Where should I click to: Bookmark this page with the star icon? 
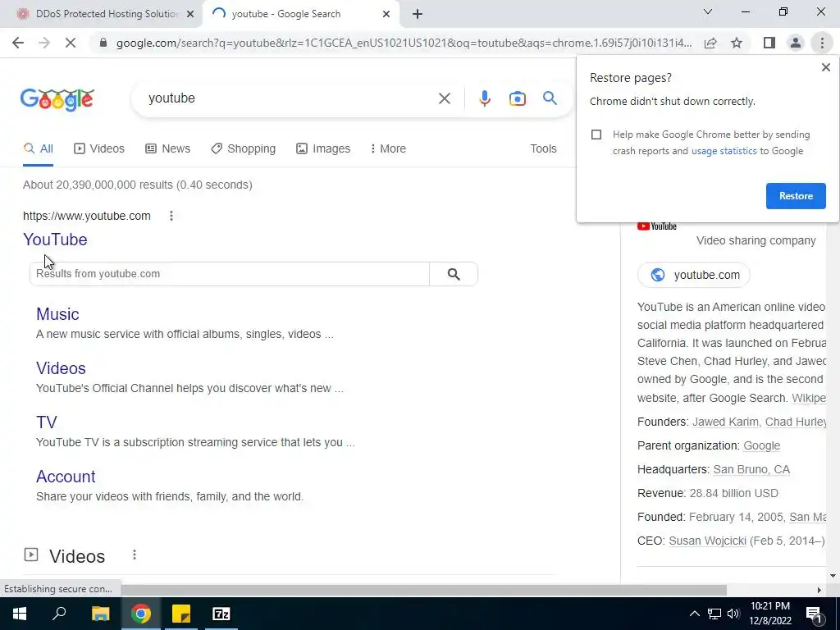pos(737,43)
